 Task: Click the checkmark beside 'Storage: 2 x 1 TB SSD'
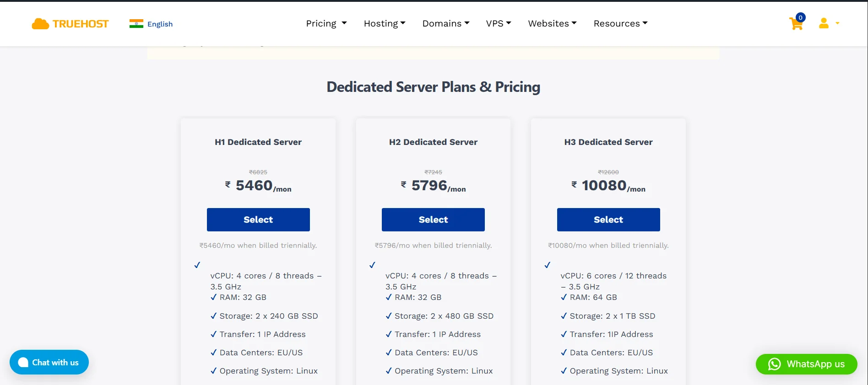(x=564, y=316)
